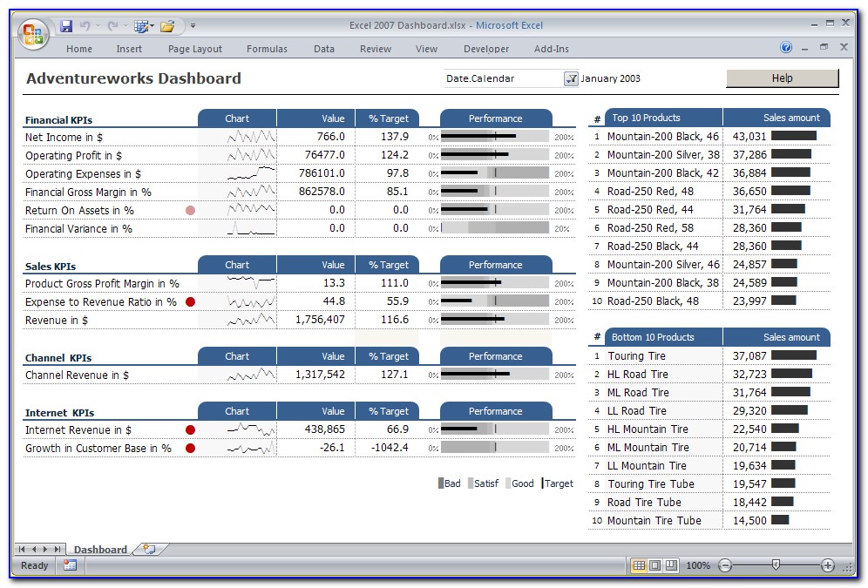Open the Formulas ribbon tab
The image size is (868, 588).
coord(267,49)
